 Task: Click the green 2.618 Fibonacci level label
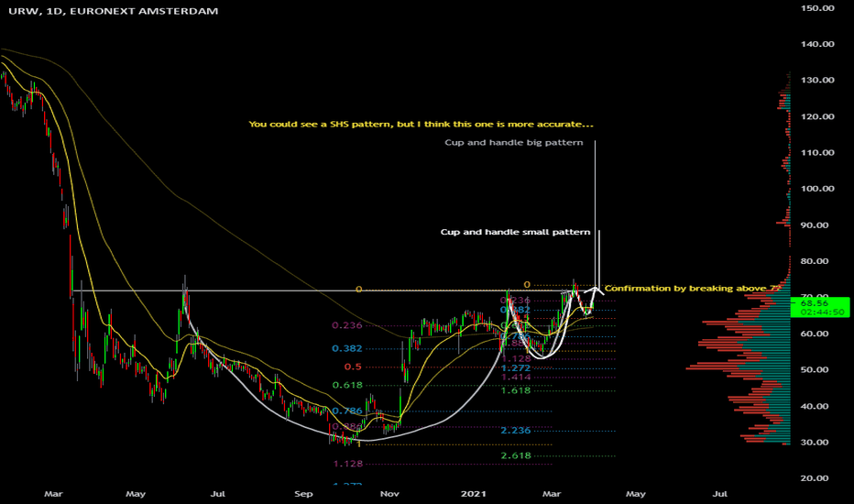[x=516, y=455]
